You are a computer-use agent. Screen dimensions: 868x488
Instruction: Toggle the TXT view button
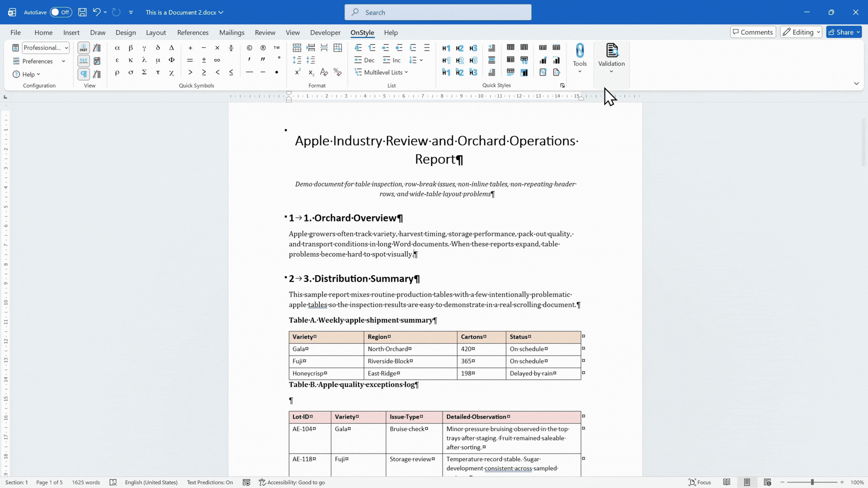pyautogui.click(x=84, y=61)
